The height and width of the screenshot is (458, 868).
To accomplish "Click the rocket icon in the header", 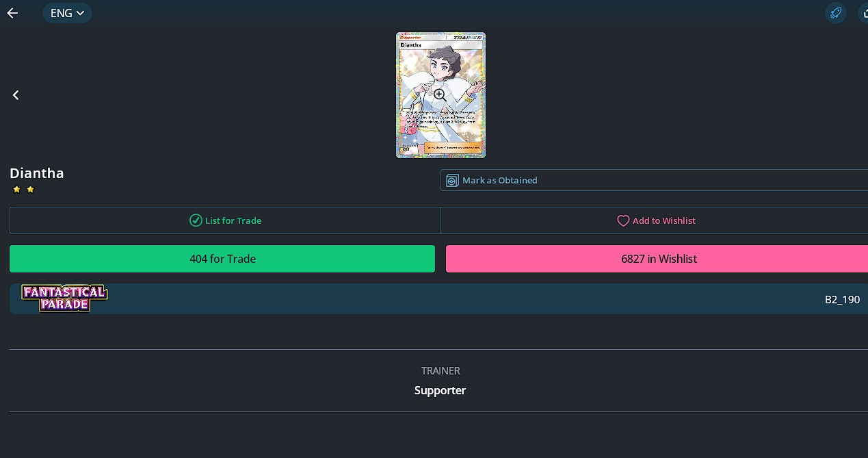I will (835, 13).
